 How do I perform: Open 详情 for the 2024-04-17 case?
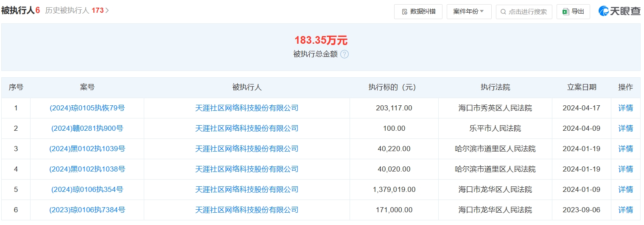click(x=625, y=108)
